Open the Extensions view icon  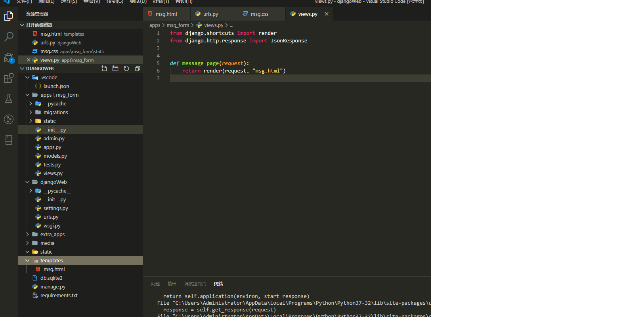pos(9,78)
